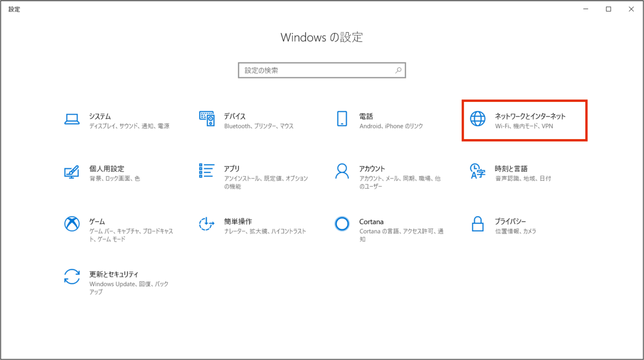Click the 時刻と言語 icon

click(x=478, y=171)
